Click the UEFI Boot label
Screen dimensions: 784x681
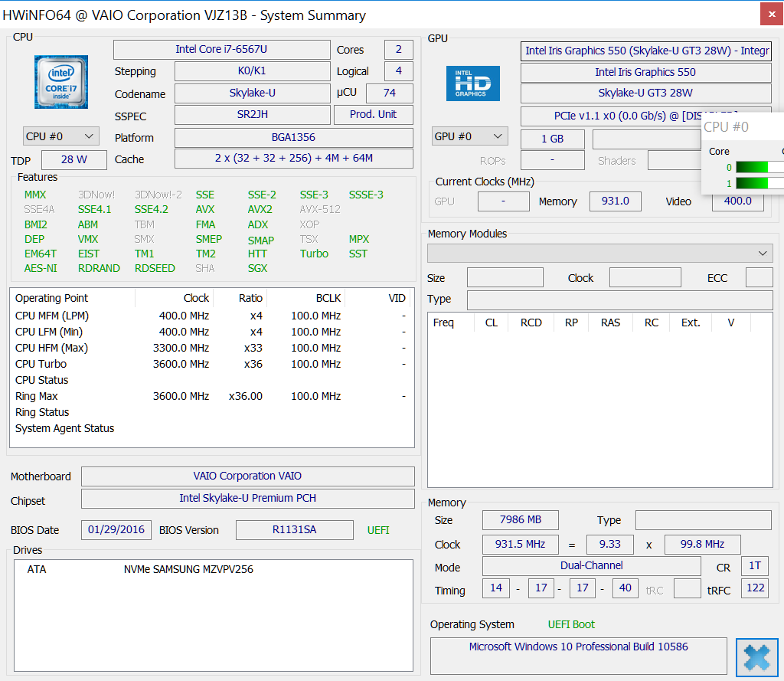pyautogui.click(x=571, y=624)
